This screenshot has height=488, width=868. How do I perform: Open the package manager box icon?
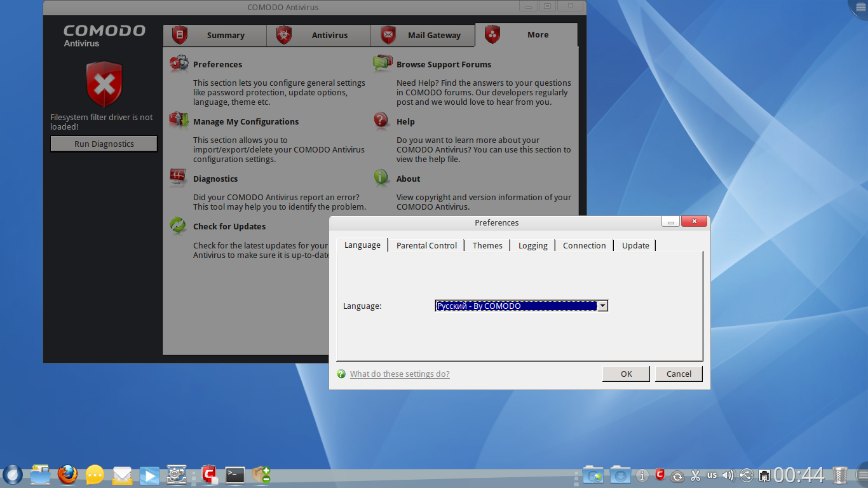point(261,474)
